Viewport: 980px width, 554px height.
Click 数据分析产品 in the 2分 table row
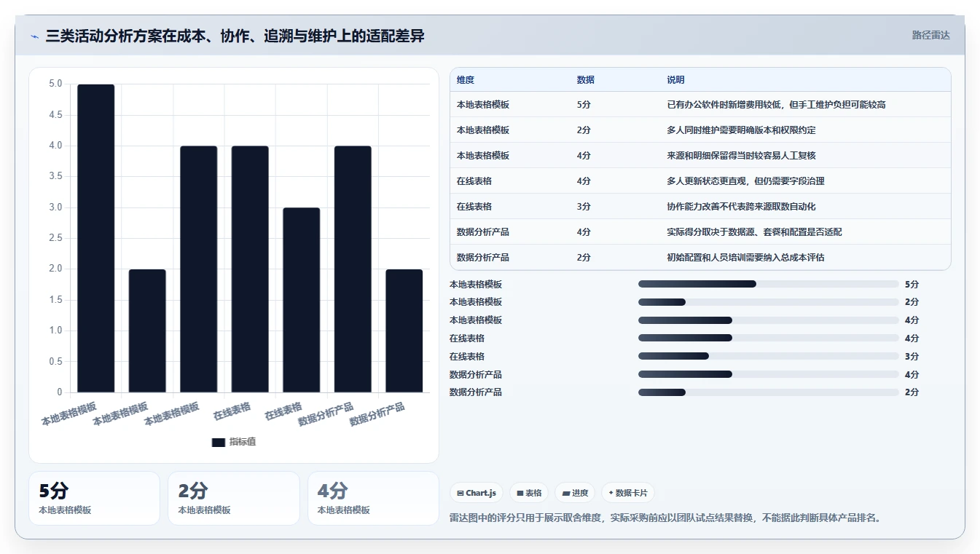[x=483, y=258]
